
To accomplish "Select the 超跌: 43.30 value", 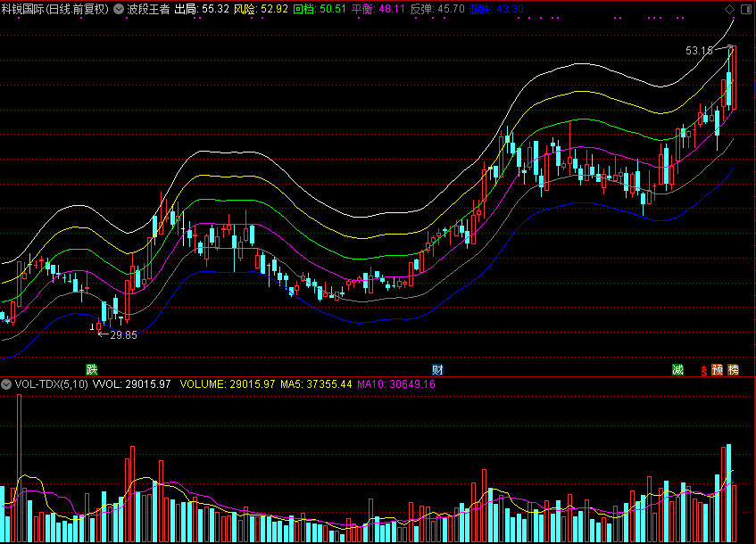I will (496, 9).
